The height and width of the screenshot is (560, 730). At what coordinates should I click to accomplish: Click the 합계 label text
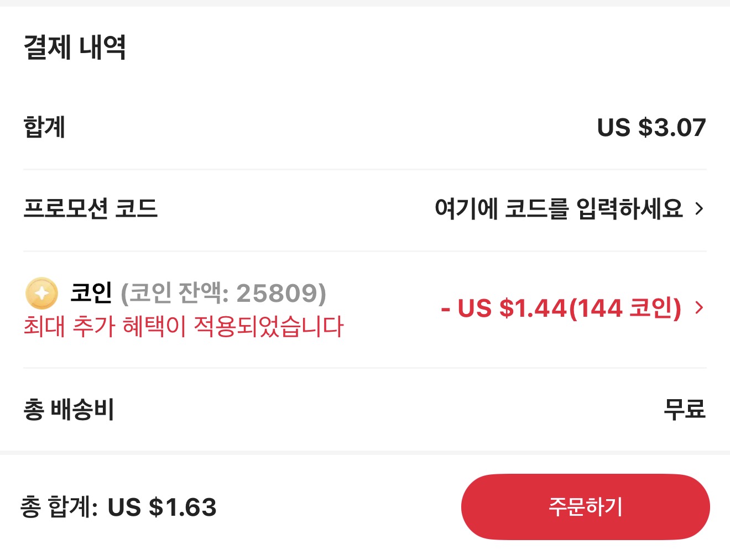[x=45, y=128]
